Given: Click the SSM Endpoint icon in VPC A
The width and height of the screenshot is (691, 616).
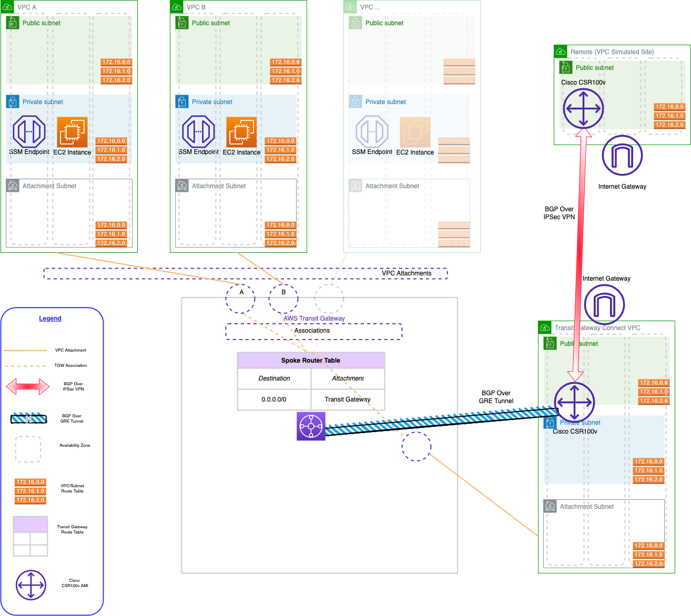Looking at the screenshot, I should (29, 131).
